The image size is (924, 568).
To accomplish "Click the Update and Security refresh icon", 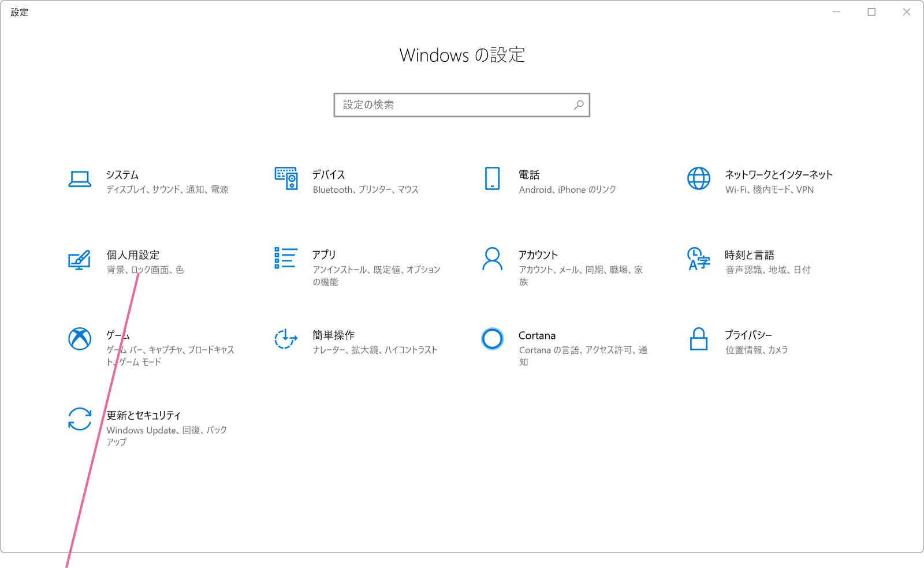I will pos(80,419).
